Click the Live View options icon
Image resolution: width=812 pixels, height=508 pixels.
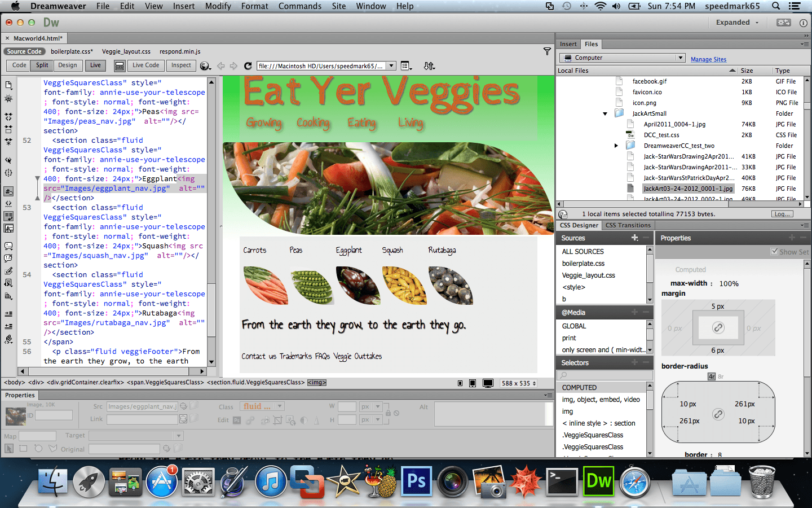tap(405, 66)
